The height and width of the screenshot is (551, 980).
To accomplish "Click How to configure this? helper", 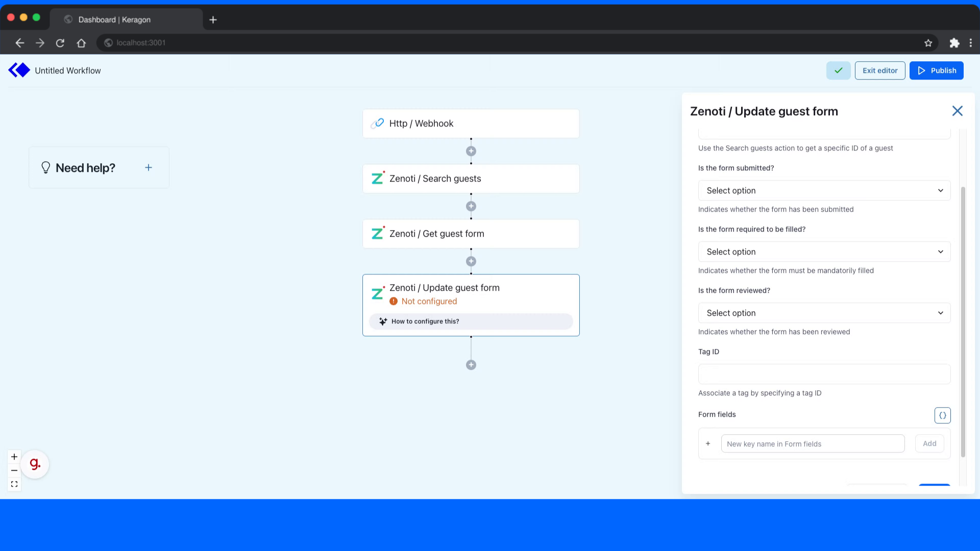I will (471, 321).
